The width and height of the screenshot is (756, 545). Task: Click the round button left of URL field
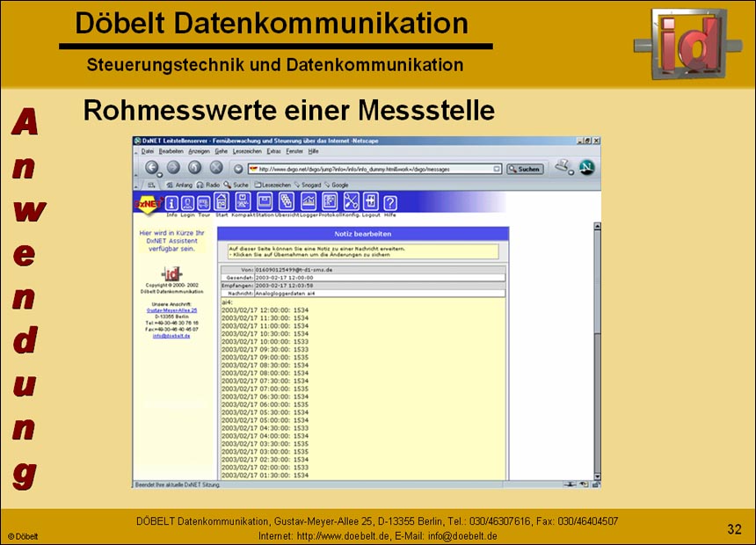pos(237,169)
